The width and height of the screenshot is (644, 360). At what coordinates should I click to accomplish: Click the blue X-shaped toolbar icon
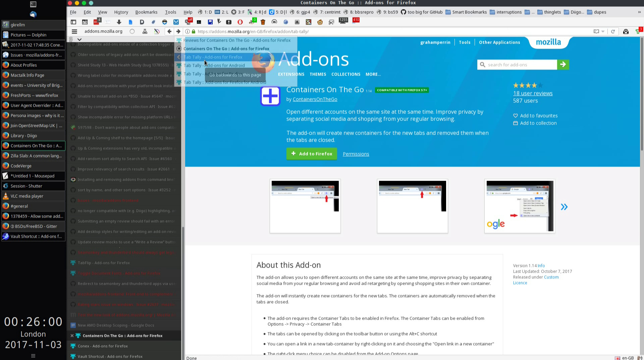point(176,22)
